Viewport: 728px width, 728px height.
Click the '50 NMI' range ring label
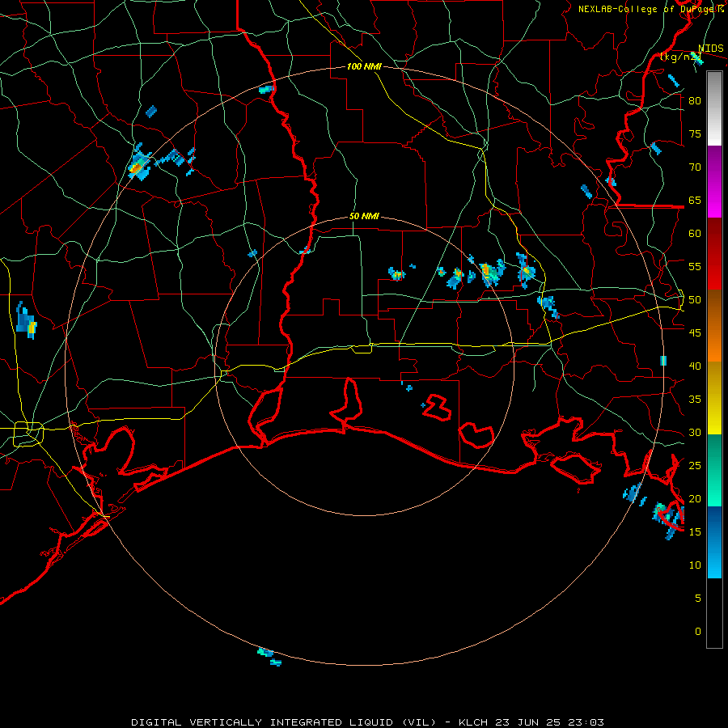(x=364, y=216)
